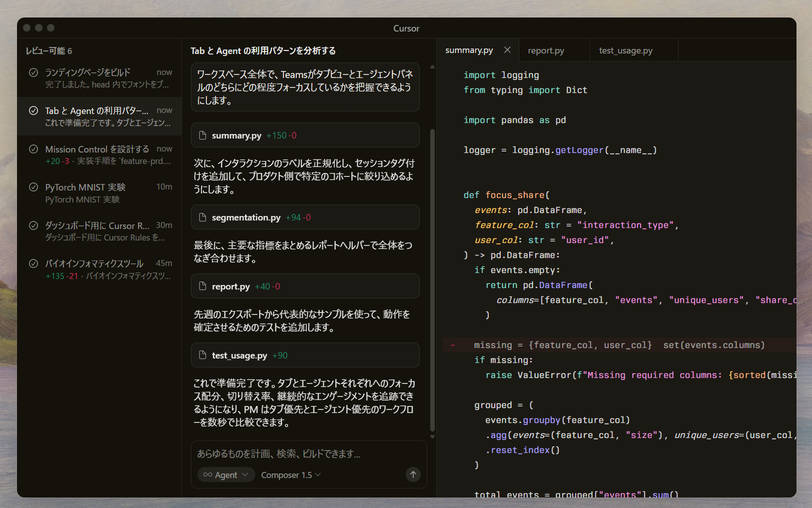Expand the Composer 1.5 model selector

pos(291,475)
